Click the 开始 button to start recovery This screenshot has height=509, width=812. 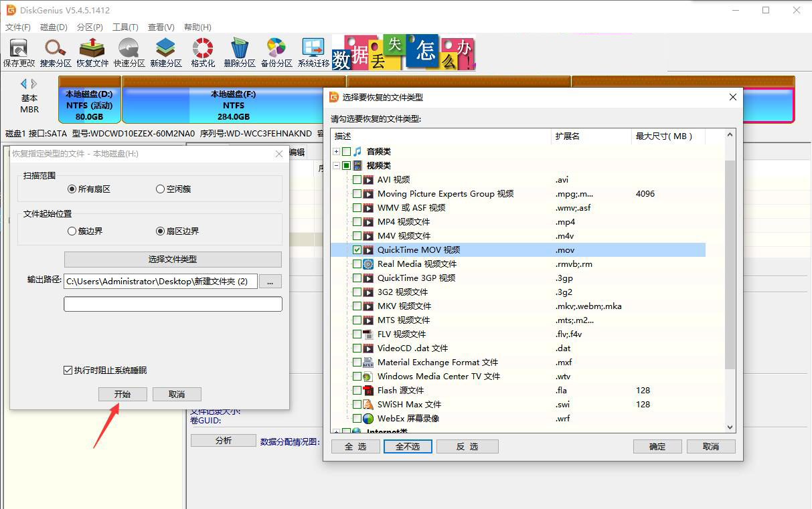(123, 394)
